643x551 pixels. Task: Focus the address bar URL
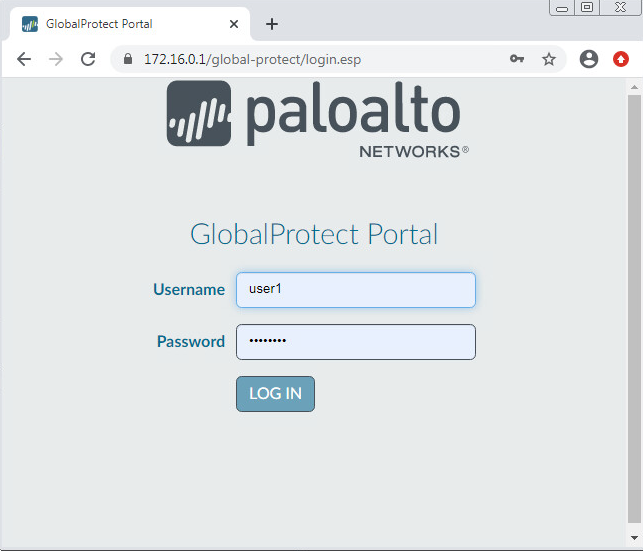tap(252, 59)
